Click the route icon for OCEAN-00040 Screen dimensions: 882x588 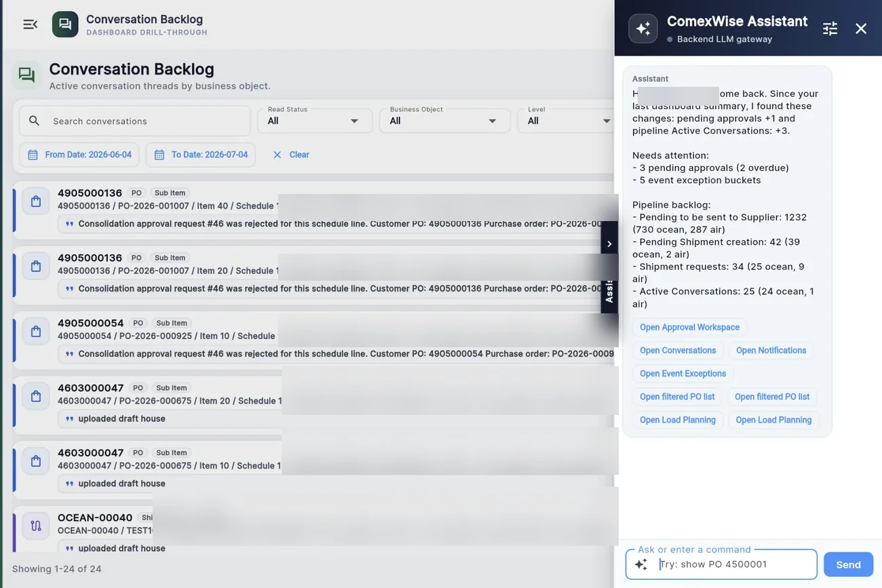(x=36, y=526)
